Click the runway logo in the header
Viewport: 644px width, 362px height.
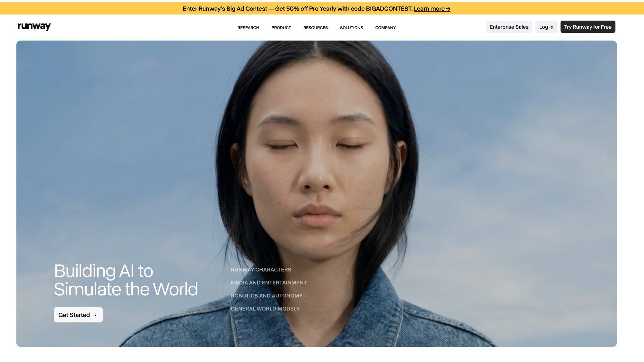pyautogui.click(x=34, y=26)
